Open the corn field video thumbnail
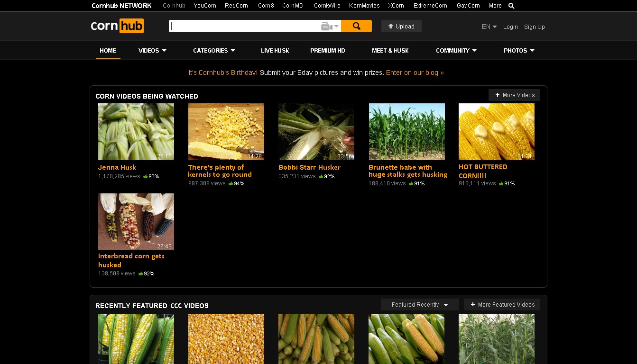 pos(406,132)
